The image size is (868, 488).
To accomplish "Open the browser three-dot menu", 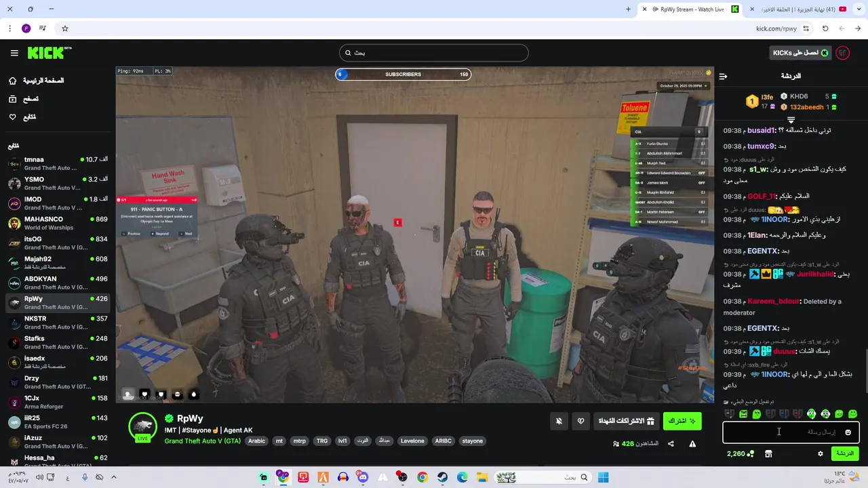I will pos(9,28).
